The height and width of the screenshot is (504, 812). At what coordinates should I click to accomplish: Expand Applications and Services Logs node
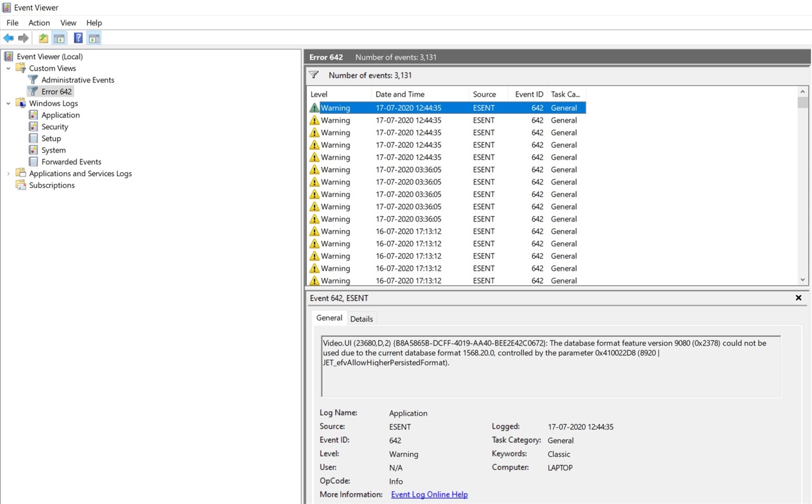coord(8,174)
